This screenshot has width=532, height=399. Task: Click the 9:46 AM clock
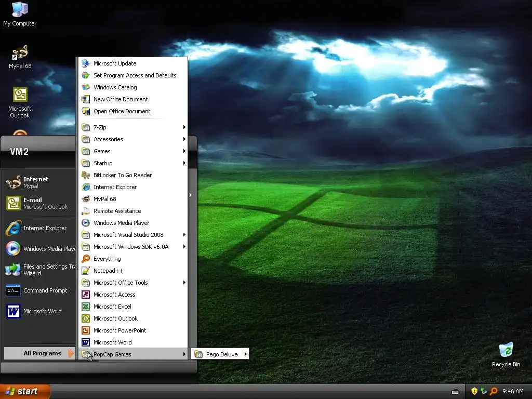pyautogui.click(x=513, y=391)
